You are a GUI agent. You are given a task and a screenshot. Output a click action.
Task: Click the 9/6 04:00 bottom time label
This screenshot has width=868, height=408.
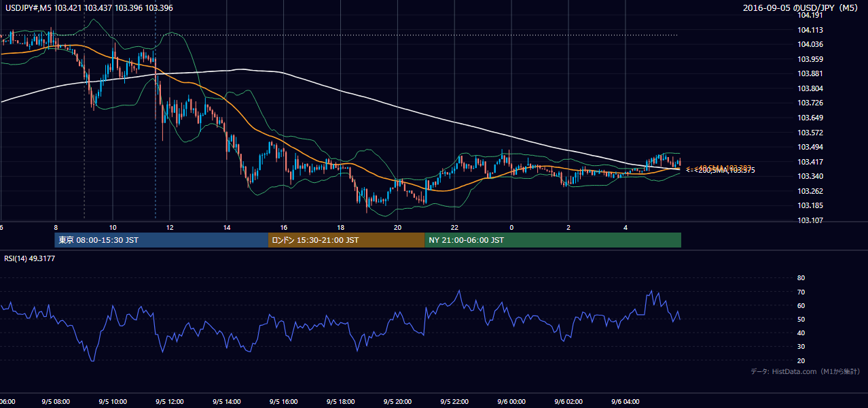626,401
